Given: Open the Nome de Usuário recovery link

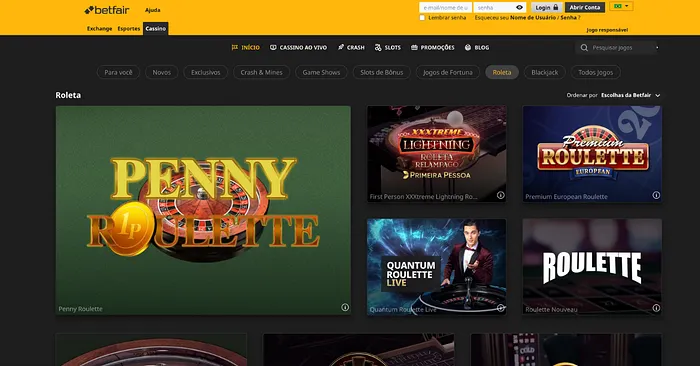Looking at the screenshot, I should (533, 18).
